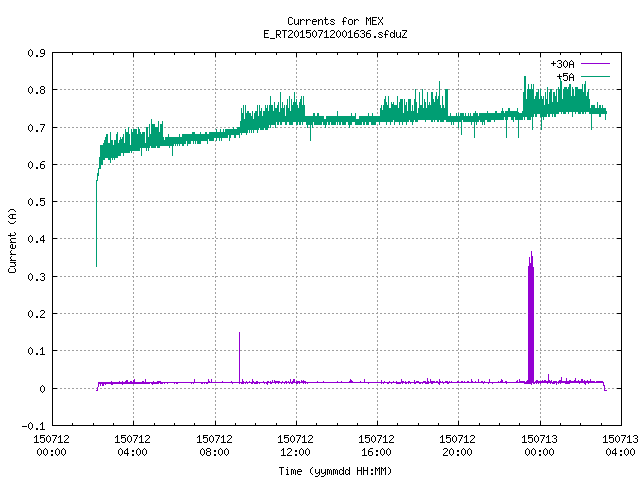Click the y-axis tick value 0.6
Viewport: 640px width, 480px height.
(x=36, y=164)
